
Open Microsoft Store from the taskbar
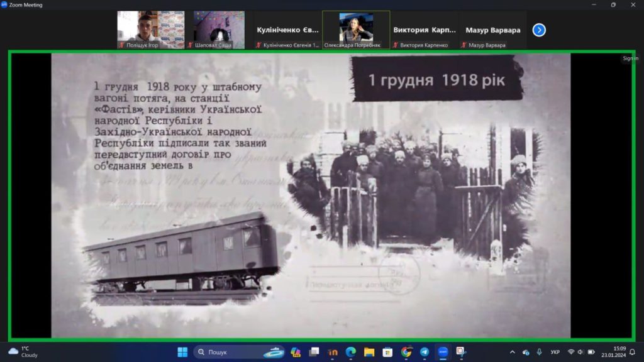coord(387,352)
